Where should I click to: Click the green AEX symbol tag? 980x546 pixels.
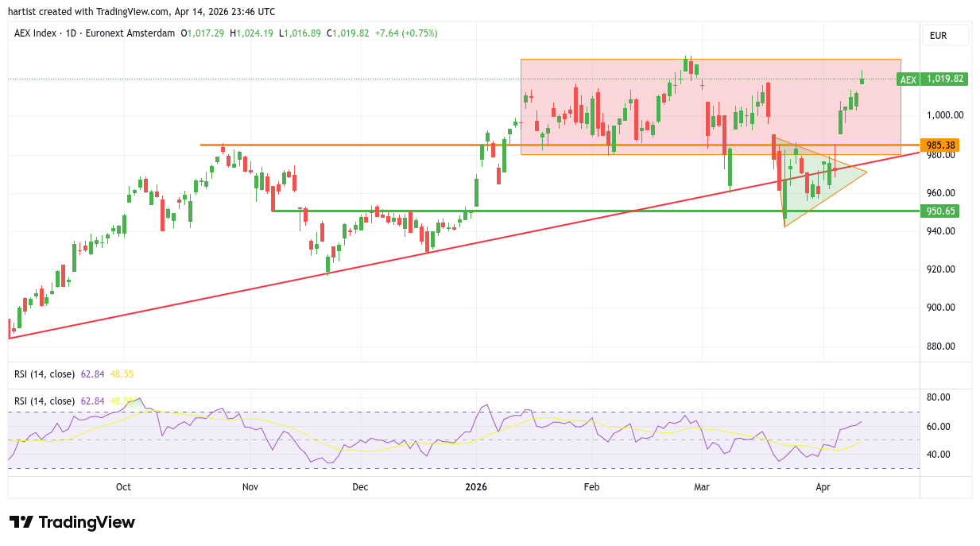click(x=908, y=79)
